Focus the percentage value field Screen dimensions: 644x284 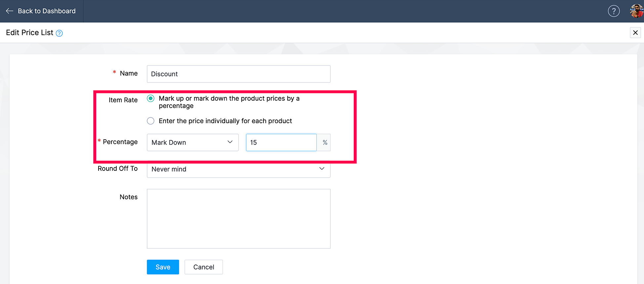point(281,142)
